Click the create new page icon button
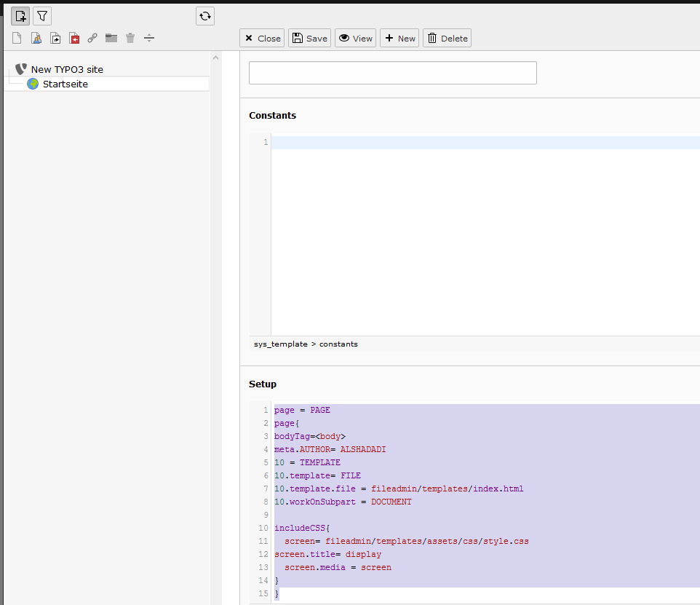The width and height of the screenshot is (700, 605). click(20, 17)
